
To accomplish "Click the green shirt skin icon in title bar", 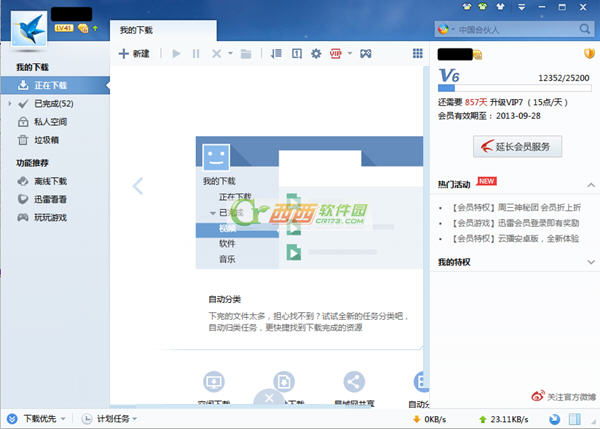I will (x=483, y=7).
